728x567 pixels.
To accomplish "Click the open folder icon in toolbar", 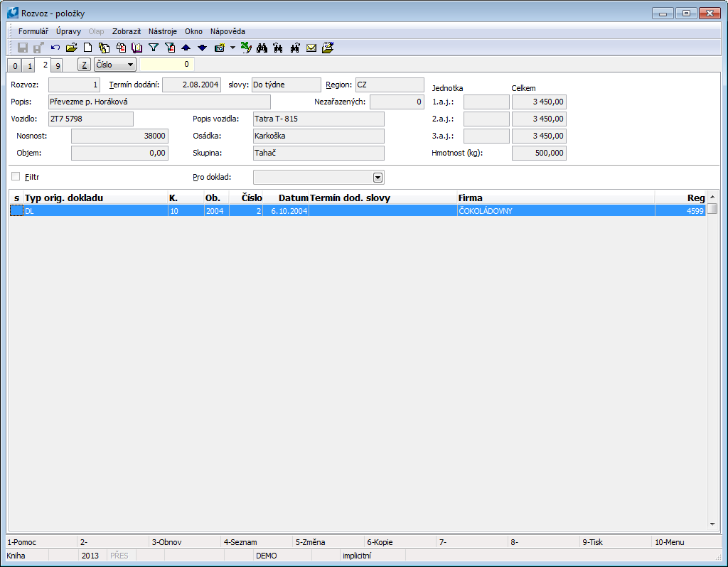I will pos(71,48).
